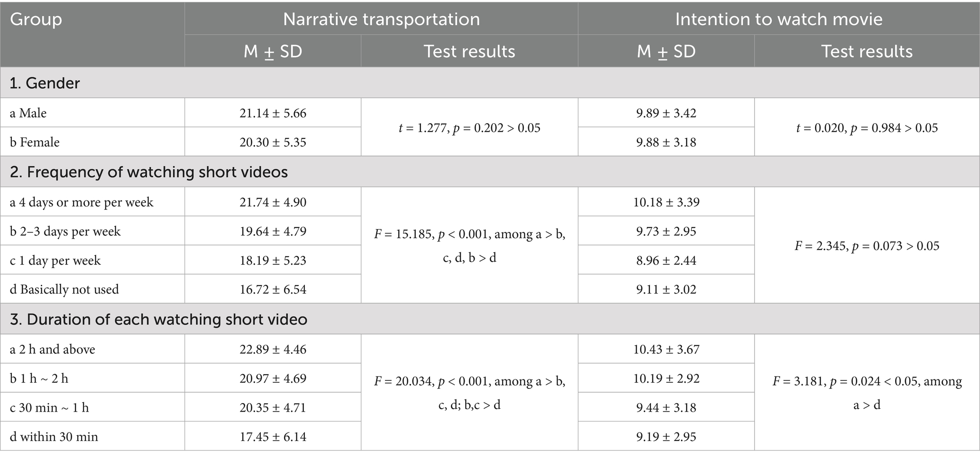Image resolution: width=980 pixels, height=459 pixels.
Task: Click the t = 0.020 test result cell
Action: (867, 128)
